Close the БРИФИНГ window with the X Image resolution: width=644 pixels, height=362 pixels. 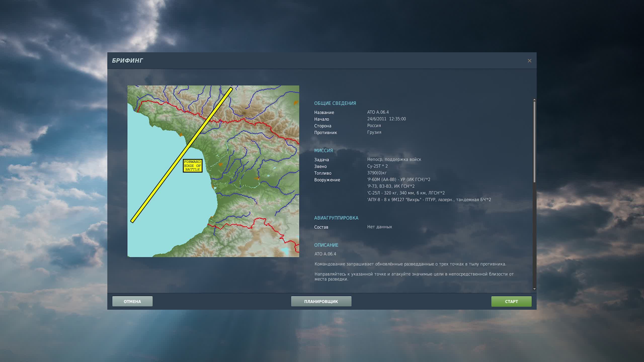530,61
